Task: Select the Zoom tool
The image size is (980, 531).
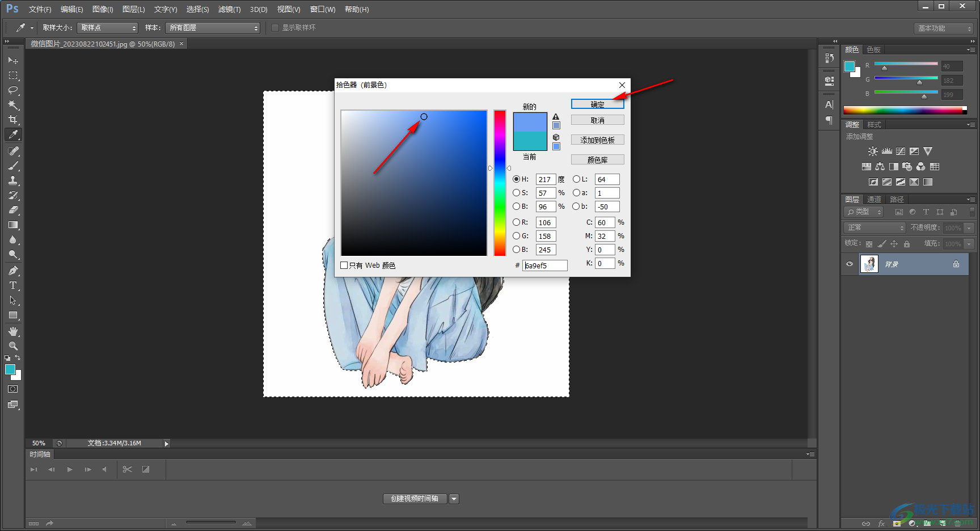Action: [x=13, y=346]
